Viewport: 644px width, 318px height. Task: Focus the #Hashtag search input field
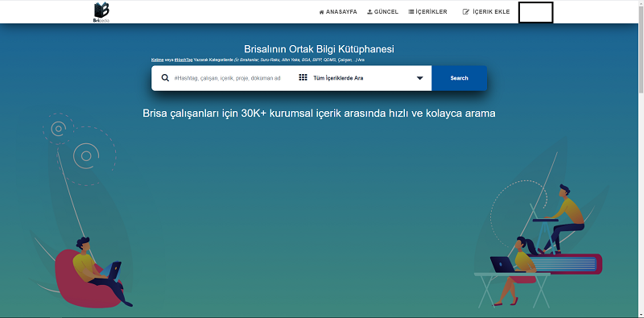tap(227, 78)
